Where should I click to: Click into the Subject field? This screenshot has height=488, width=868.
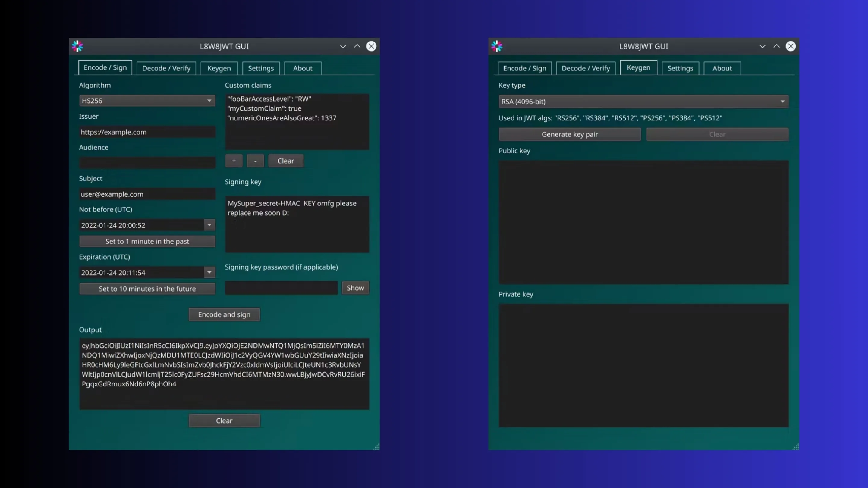[x=147, y=194]
